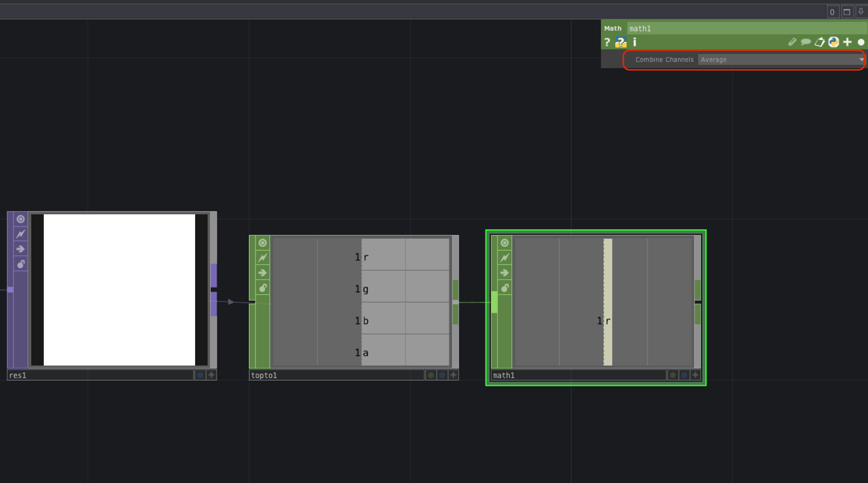
Task: Click the Combine Channels parameter label
Action: point(664,60)
